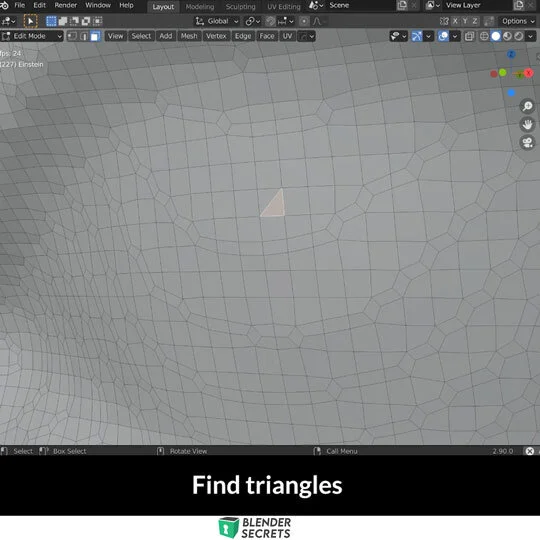Open the Edit Mode dropdown

[32, 36]
